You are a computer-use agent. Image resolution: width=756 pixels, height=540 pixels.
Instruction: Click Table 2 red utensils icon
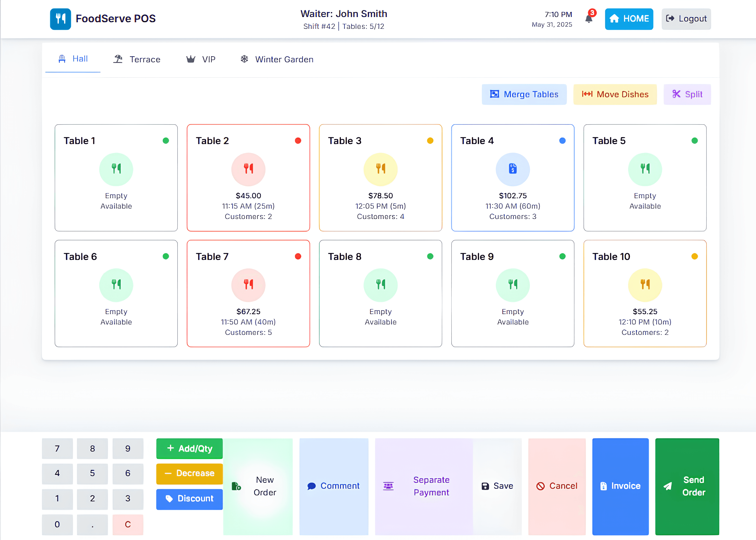248,169
